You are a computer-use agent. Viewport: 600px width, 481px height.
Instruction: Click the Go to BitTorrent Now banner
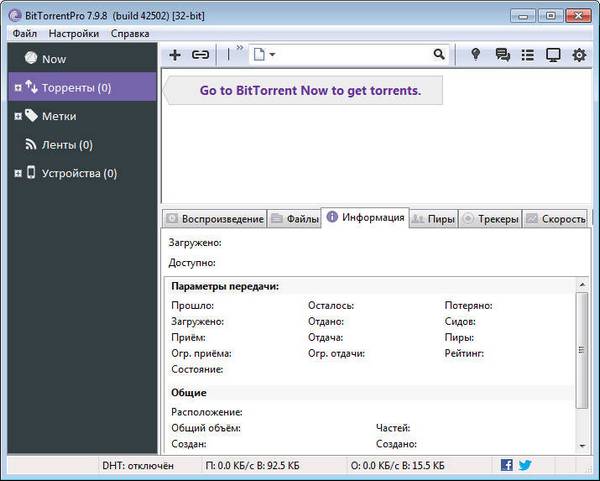(303, 90)
